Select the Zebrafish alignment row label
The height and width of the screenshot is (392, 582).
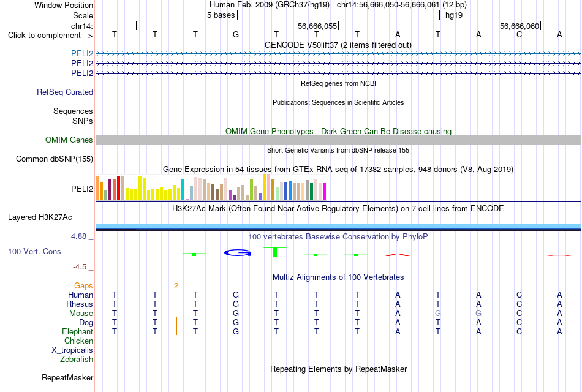(77, 360)
